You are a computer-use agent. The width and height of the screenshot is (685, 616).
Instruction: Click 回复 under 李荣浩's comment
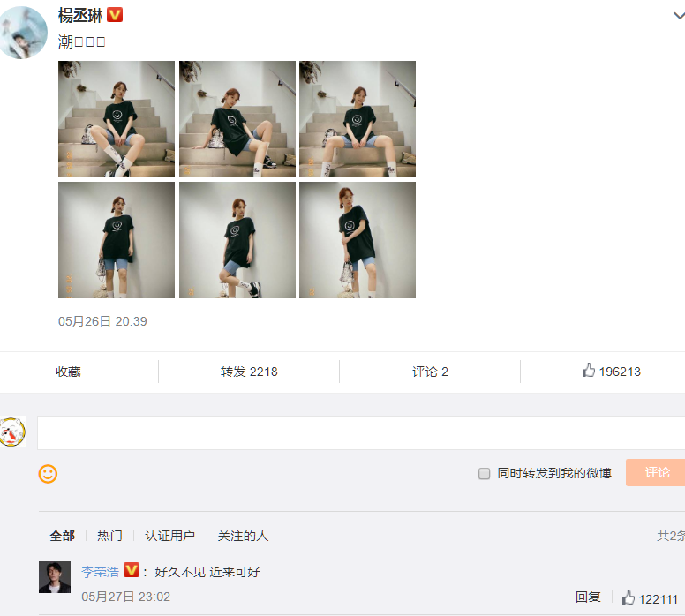pos(588,597)
